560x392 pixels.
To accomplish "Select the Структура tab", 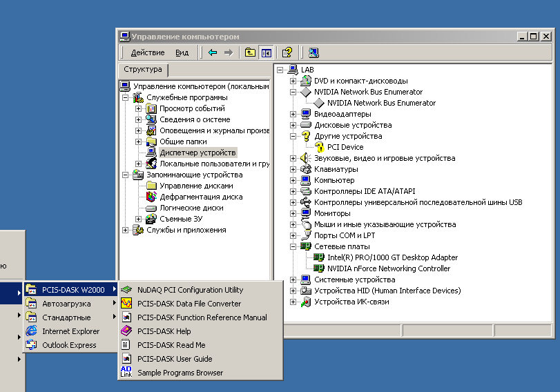I will click(143, 70).
